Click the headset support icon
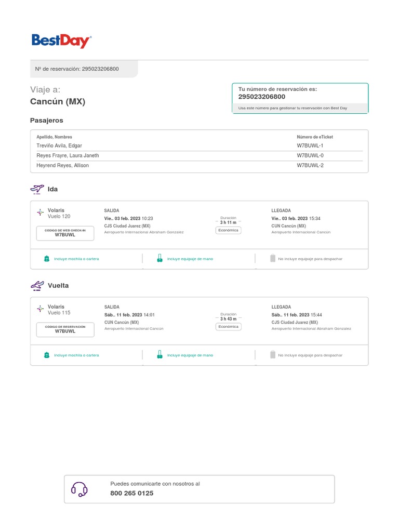 click(79, 489)
